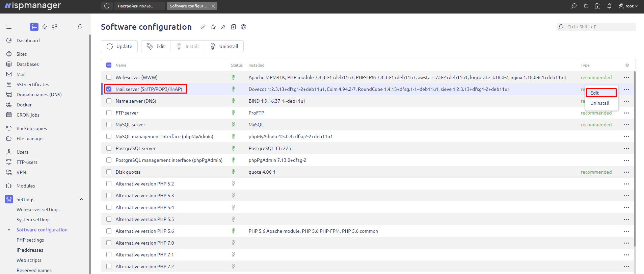Open the help lifebuoy icon near title
The image size is (644, 274).
[243, 27]
